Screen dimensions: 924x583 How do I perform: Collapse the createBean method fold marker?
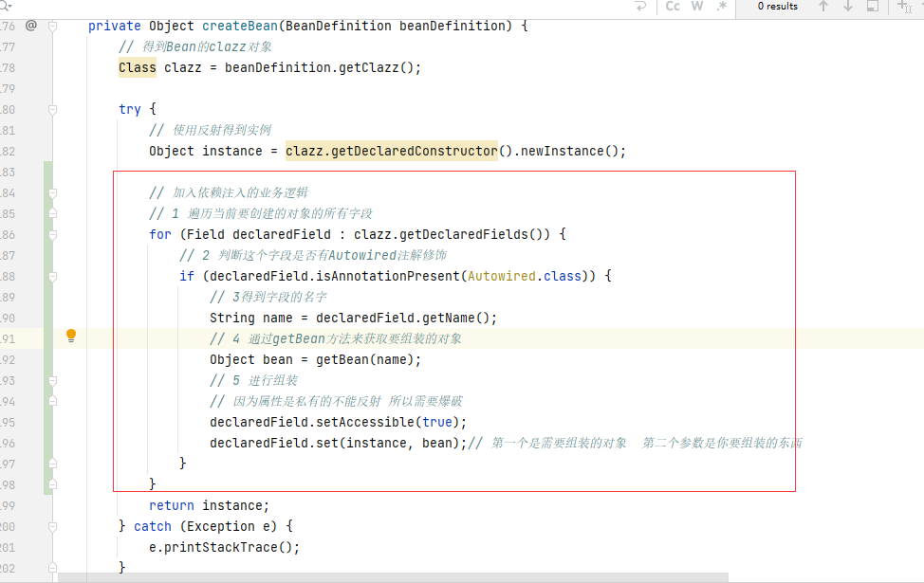click(53, 26)
